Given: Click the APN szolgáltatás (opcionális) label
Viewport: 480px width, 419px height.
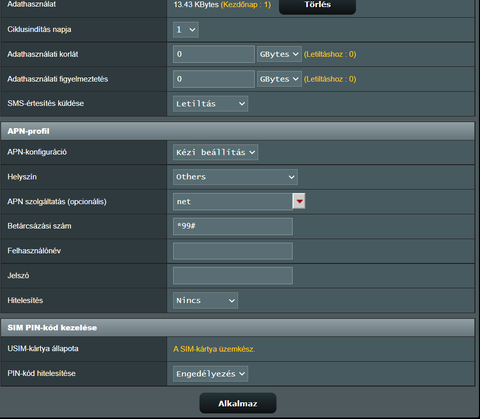Looking at the screenshot, I should pos(57,202).
